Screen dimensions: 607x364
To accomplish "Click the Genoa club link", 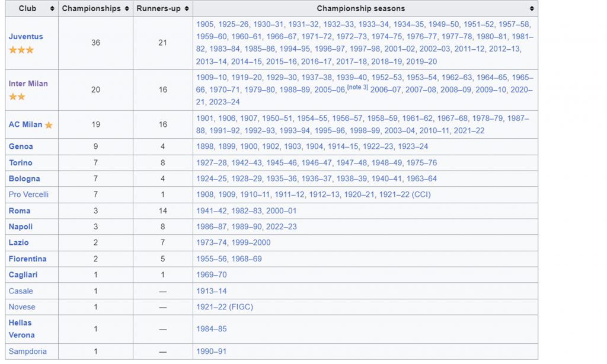I will (21, 146).
